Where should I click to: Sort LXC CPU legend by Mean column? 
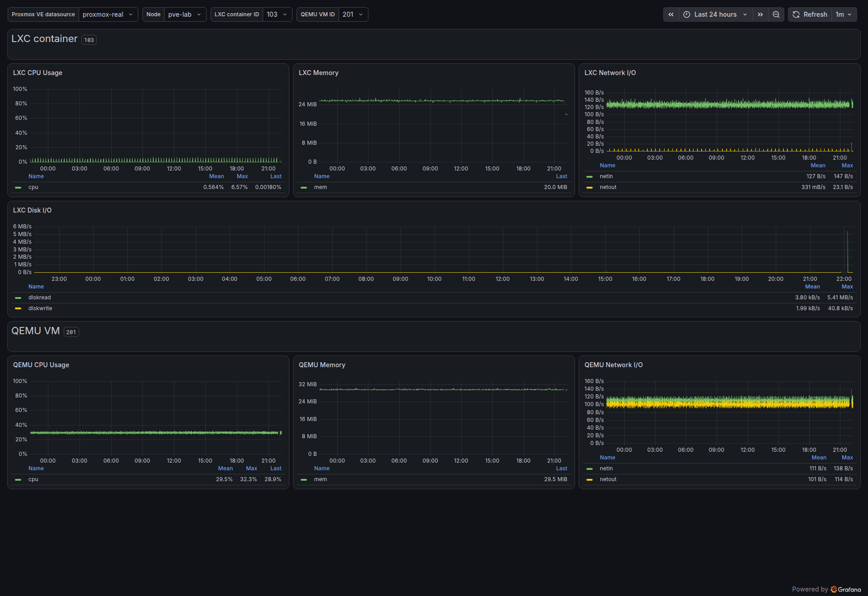pos(216,176)
